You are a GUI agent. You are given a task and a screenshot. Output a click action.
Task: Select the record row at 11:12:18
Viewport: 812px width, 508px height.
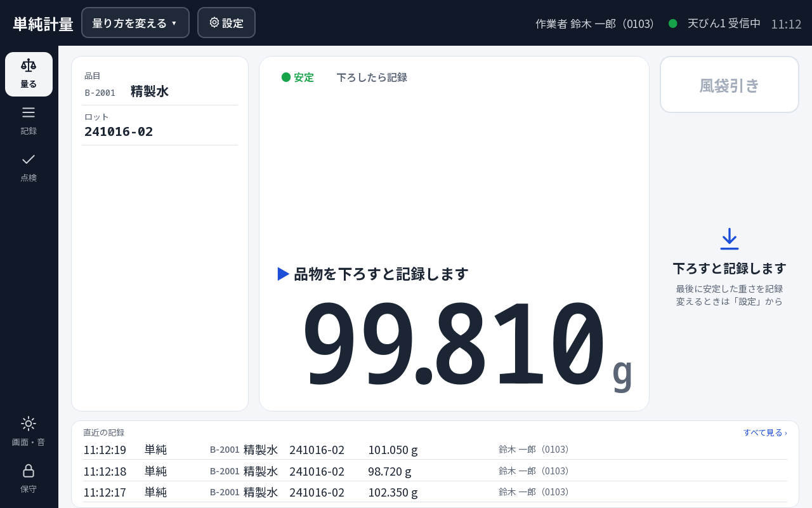(435, 471)
